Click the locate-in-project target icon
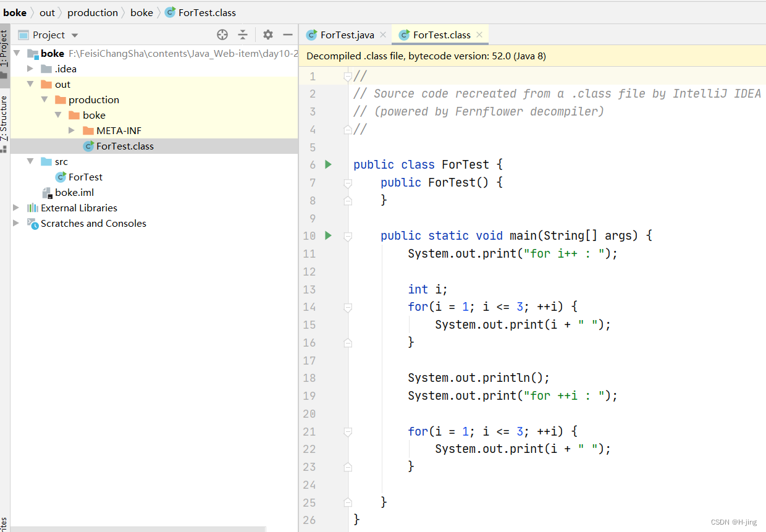This screenshot has height=532, width=766. [222, 35]
